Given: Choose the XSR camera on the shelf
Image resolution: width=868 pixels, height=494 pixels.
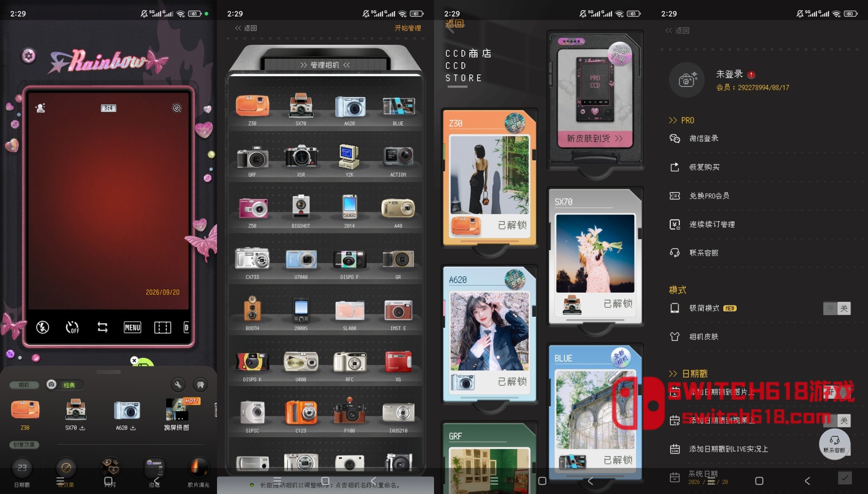Looking at the screenshot, I should click(301, 161).
